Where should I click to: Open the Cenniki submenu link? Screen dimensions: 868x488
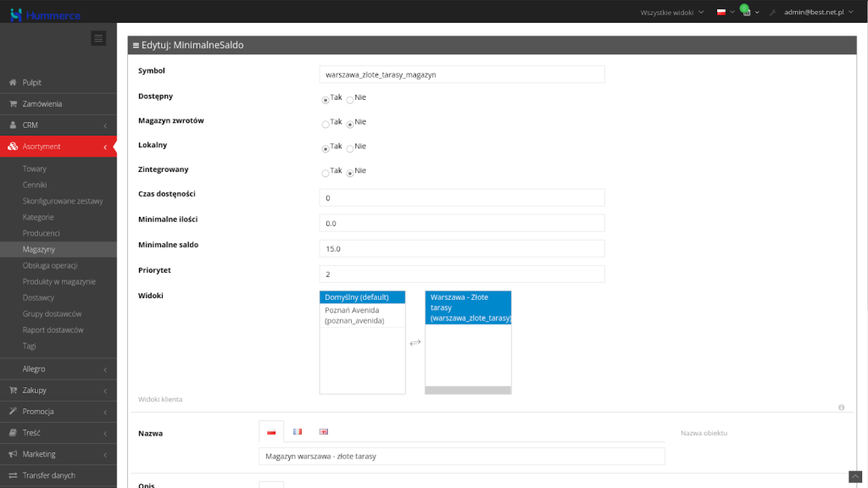(x=35, y=185)
